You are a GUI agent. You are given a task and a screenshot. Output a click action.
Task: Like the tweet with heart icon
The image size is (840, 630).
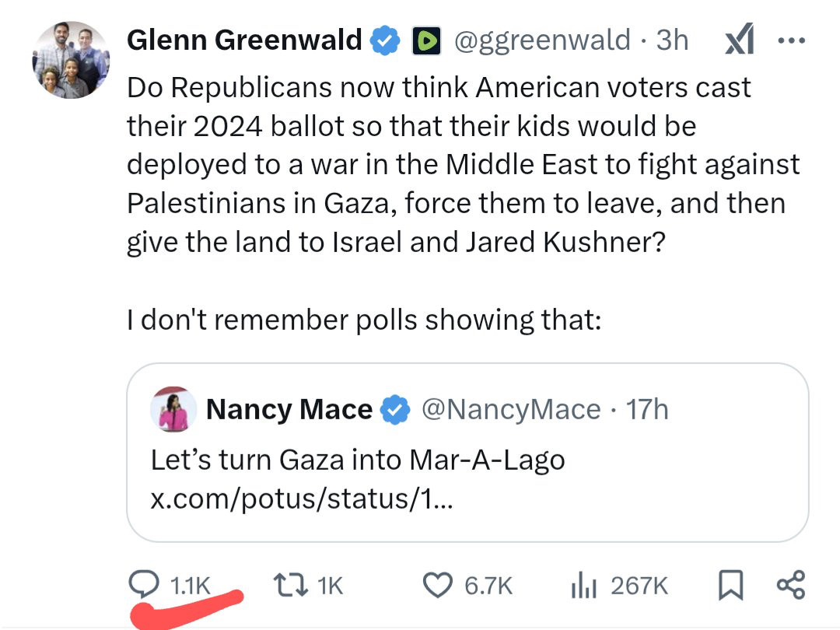438,585
